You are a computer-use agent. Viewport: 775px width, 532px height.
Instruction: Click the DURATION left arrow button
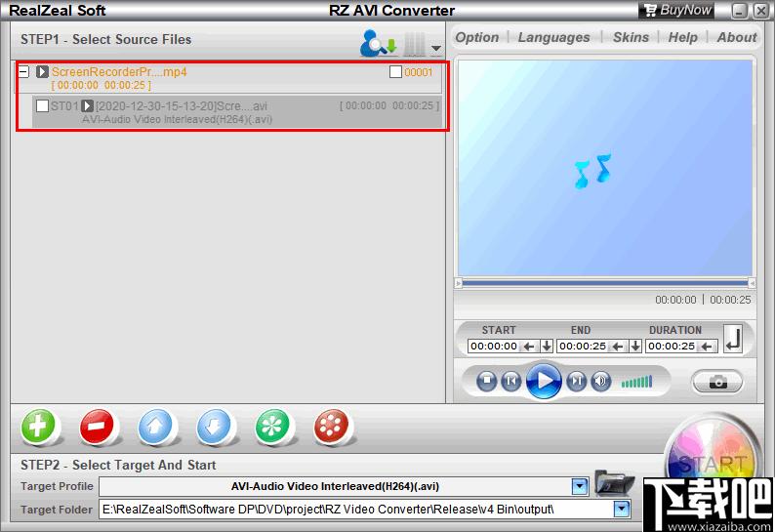[707, 347]
